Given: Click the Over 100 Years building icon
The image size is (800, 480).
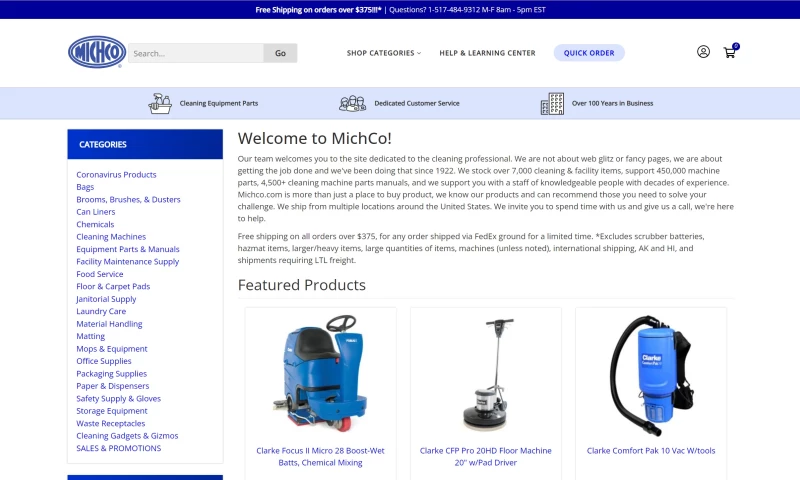Looking at the screenshot, I should (x=552, y=102).
